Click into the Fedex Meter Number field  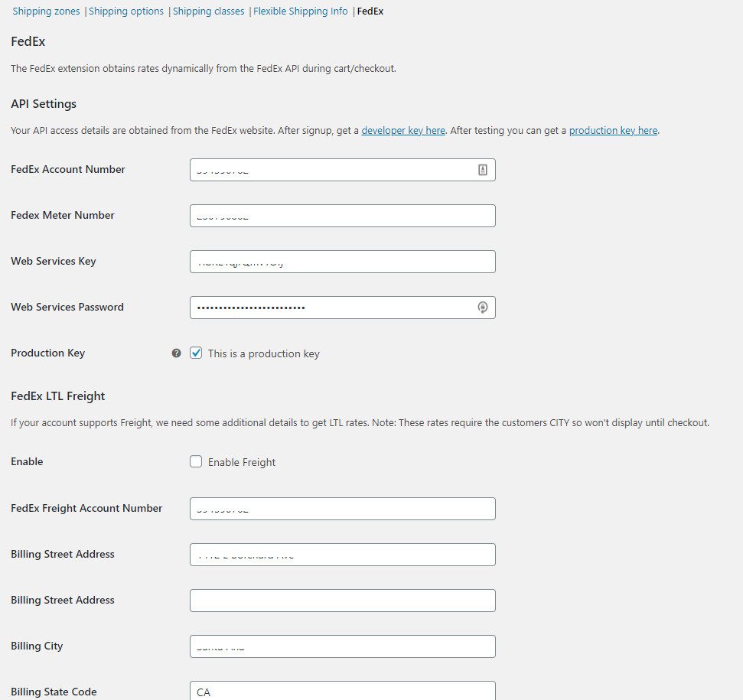point(343,216)
